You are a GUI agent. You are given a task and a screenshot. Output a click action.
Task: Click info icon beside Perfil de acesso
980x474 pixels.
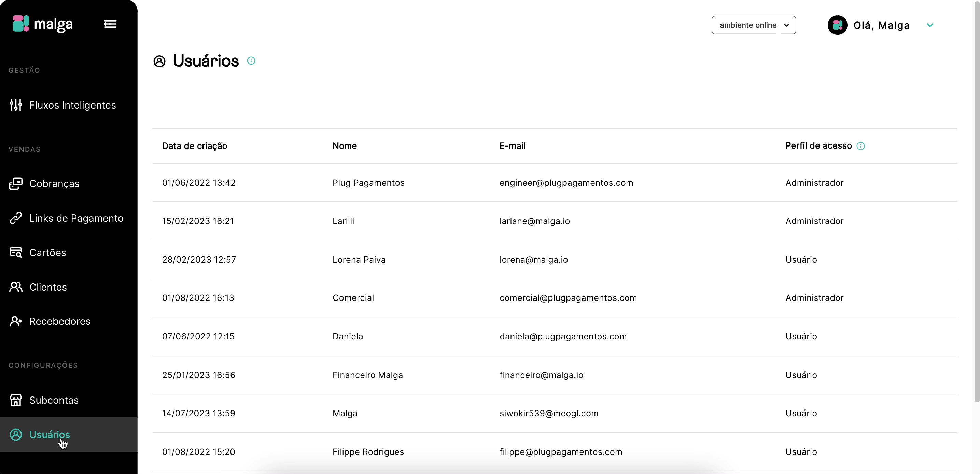coord(860,146)
